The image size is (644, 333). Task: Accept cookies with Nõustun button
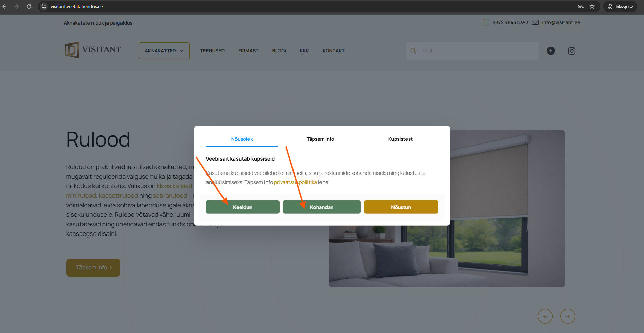tap(401, 207)
